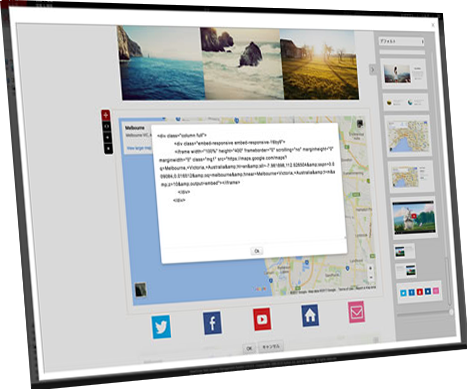The width and height of the screenshot is (467, 389).
Task: Zoom out the map with minus button
Action: (371, 277)
